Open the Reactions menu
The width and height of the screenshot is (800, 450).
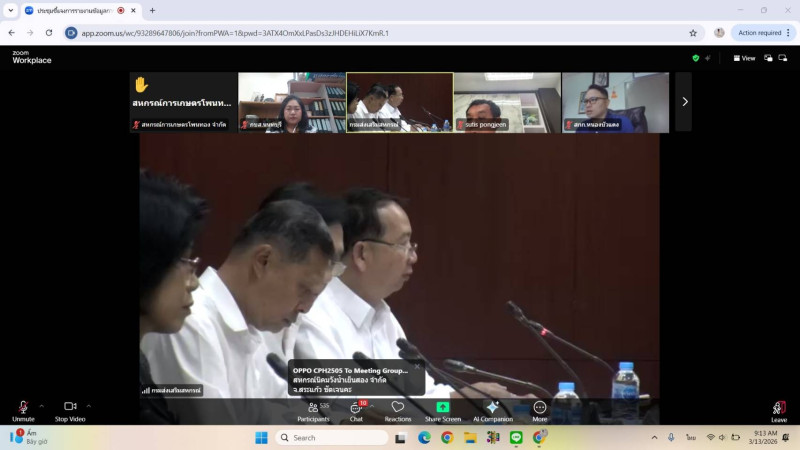pos(397,409)
